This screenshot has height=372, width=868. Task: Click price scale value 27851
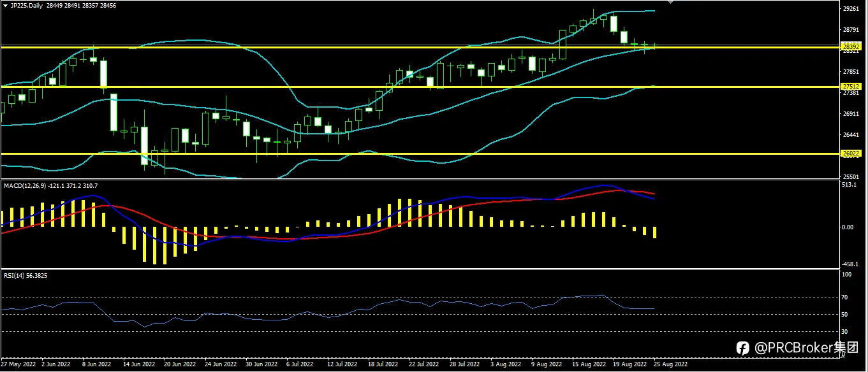[851, 72]
